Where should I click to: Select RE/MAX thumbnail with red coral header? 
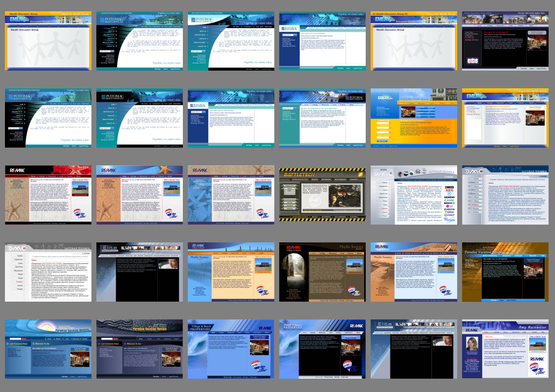point(48,195)
